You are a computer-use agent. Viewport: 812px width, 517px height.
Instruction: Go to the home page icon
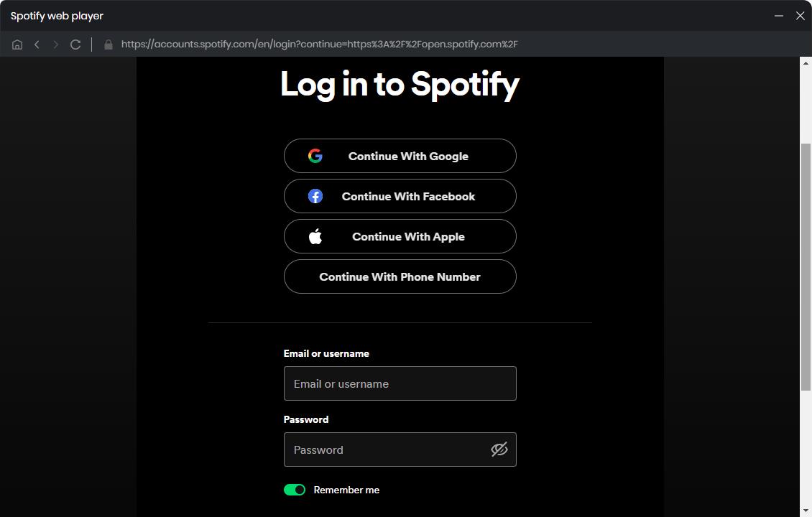pyautogui.click(x=17, y=45)
